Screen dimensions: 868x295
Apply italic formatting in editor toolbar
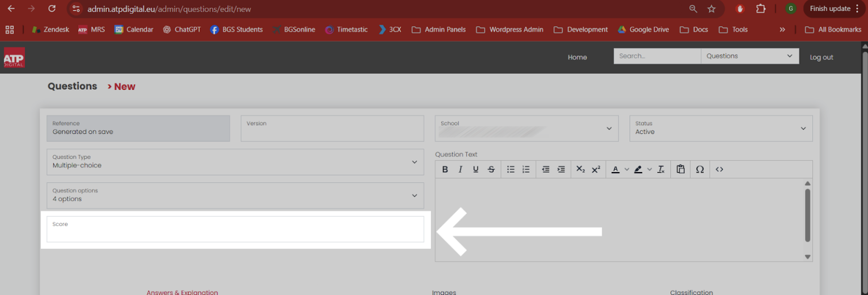click(460, 169)
